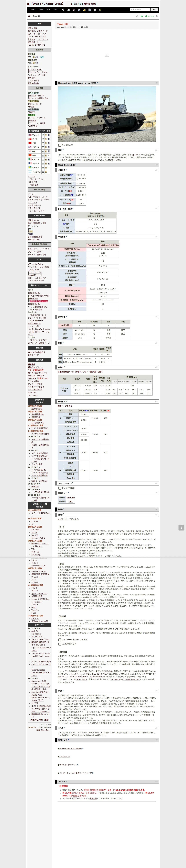
Task: Open Japan's 陸 link in the nations table
Action: click(x=46, y=151)
